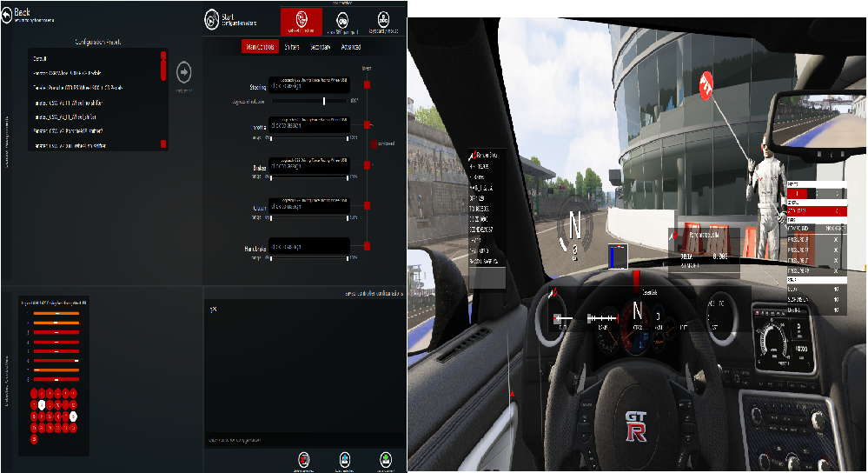Switch to the Shifters tab
Image resolution: width=868 pixels, height=473 pixels.
click(x=292, y=47)
